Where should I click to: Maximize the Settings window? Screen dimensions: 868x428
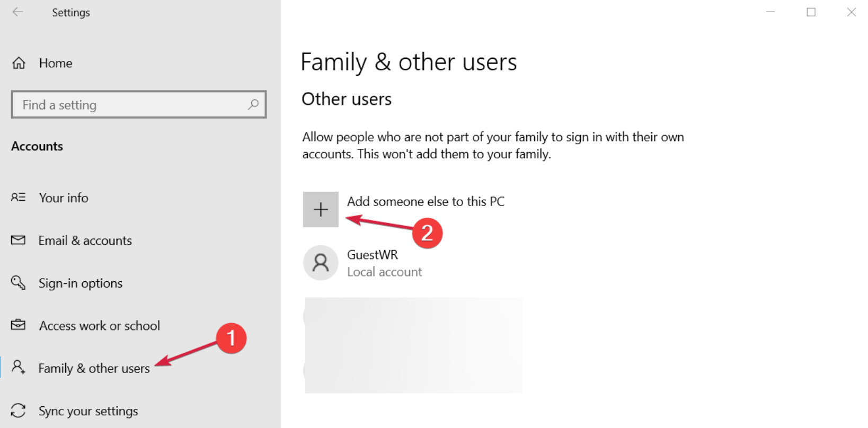[811, 12]
